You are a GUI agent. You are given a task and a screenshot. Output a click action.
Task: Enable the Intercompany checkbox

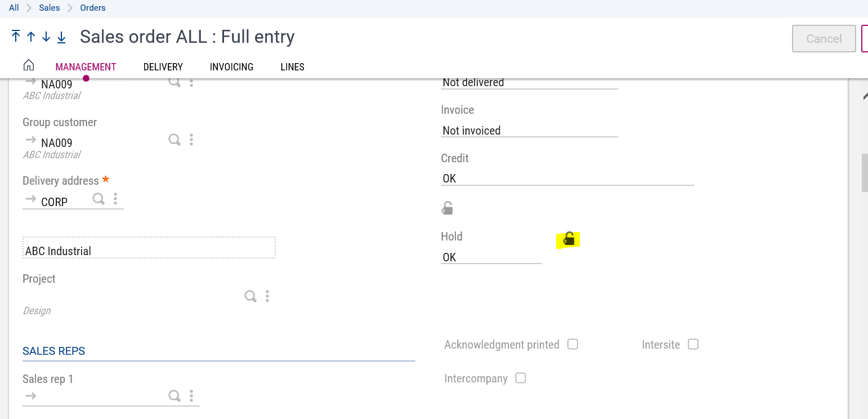coord(521,378)
